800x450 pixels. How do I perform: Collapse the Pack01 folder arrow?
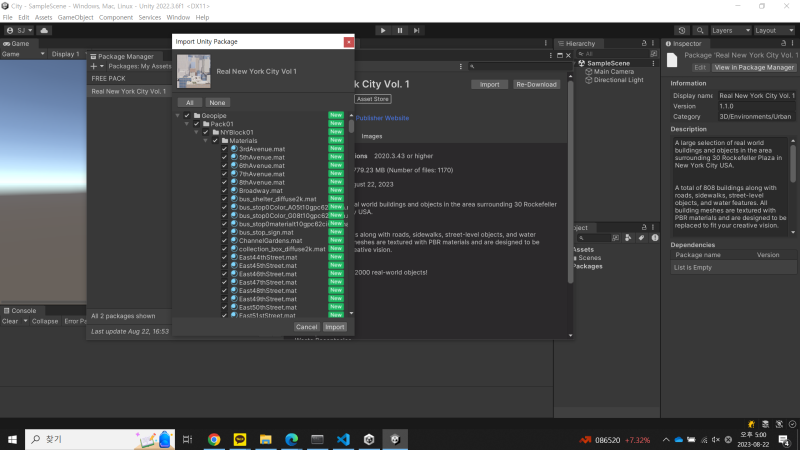187,124
